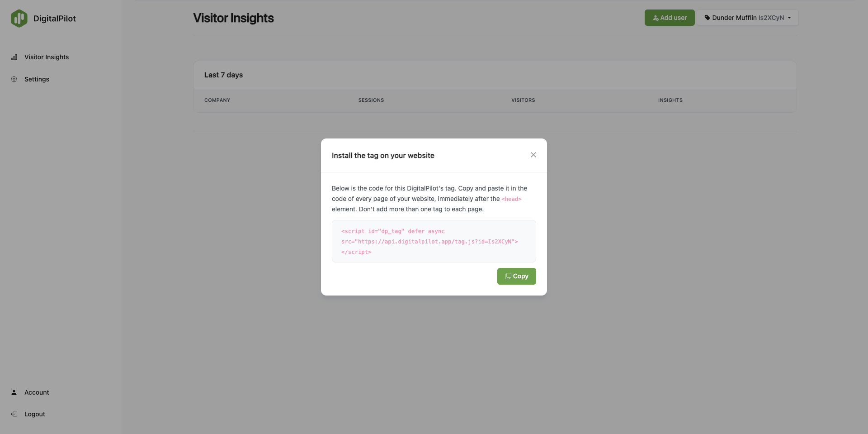Click the DigitalPilot brand name
The image size is (868, 434).
(55, 19)
